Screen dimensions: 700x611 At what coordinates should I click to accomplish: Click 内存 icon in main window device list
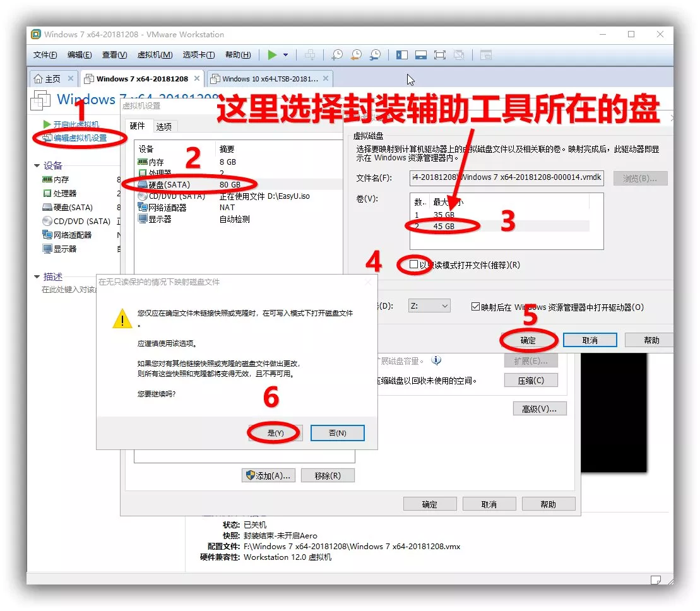(47, 179)
